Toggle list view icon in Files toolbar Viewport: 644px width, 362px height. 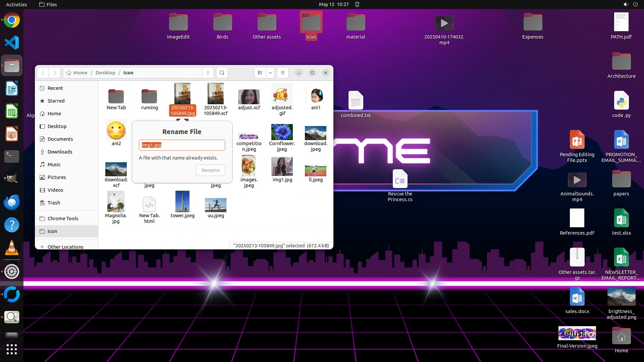click(260, 73)
